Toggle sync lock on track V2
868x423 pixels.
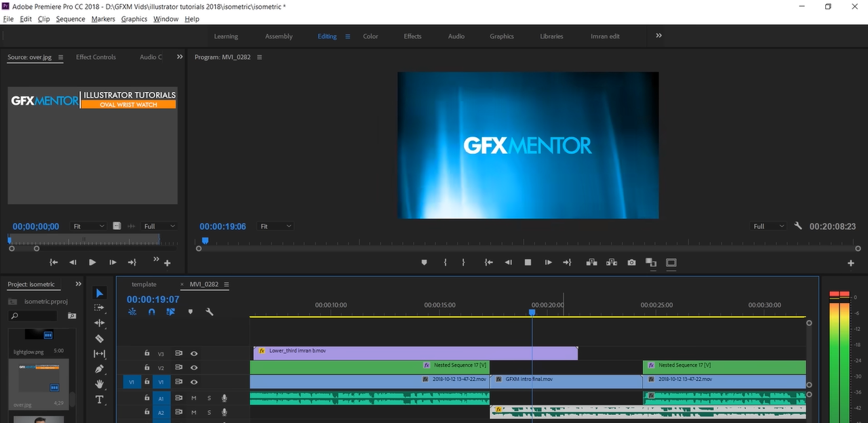click(179, 367)
